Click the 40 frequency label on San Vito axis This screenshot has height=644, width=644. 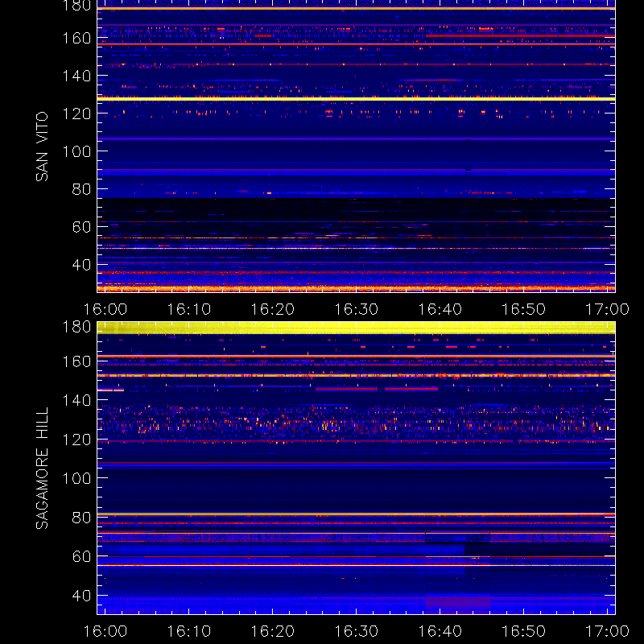81,265
